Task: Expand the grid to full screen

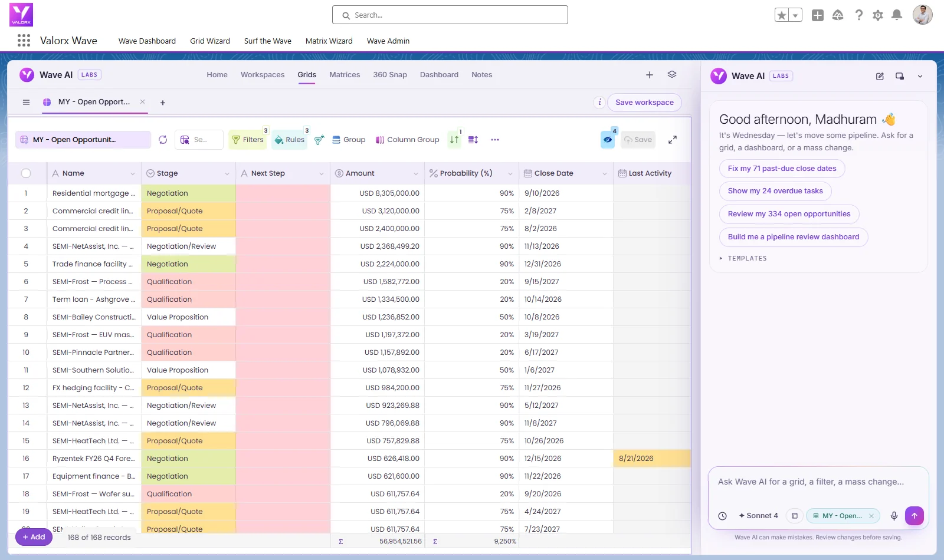Action: (673, 140)
